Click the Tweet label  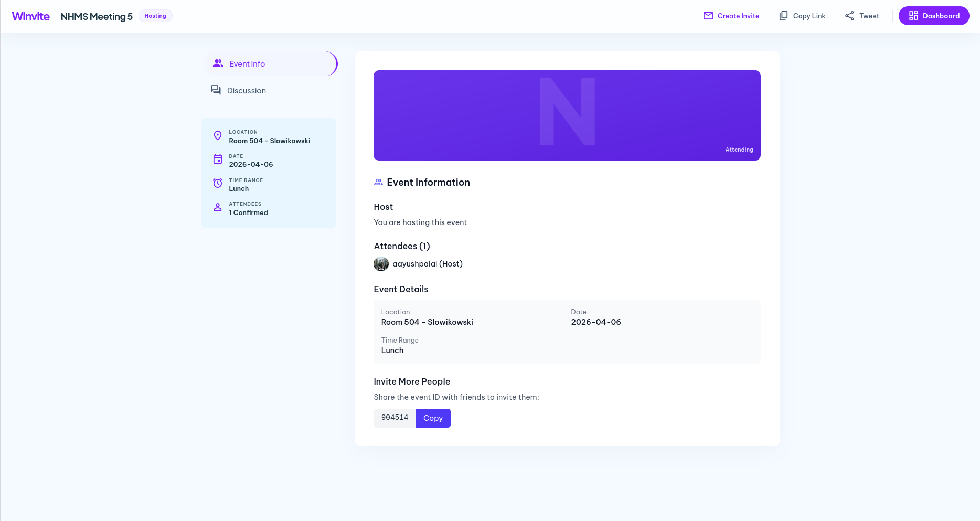[869, 16]
